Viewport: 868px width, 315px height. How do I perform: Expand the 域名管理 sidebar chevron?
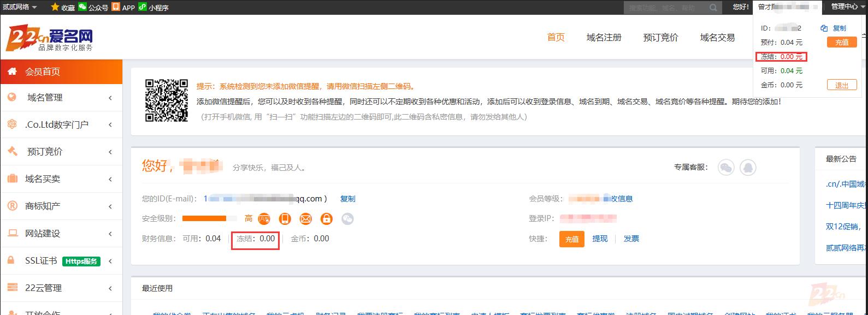tap(110, 98)
